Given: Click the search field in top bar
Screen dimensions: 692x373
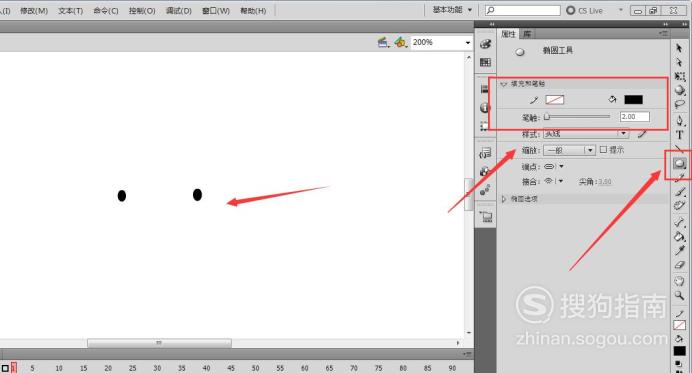Looking at the screenshot, I should click(523, 10).
